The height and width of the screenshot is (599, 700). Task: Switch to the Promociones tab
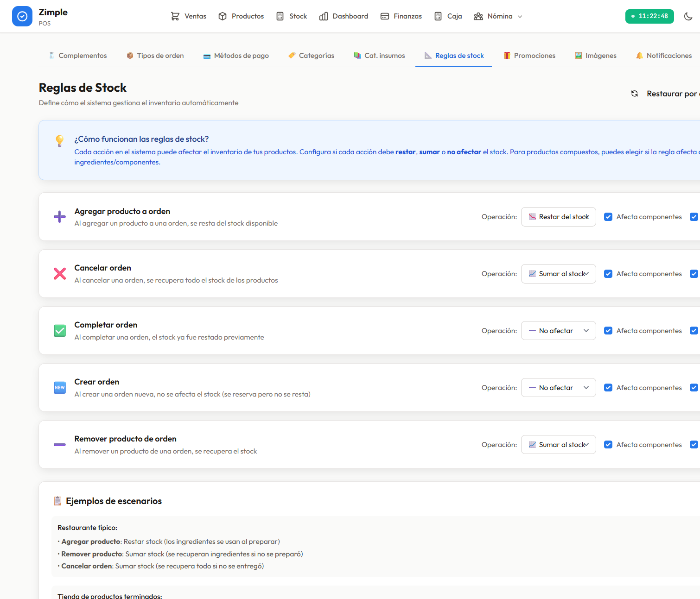coord(529,56)
